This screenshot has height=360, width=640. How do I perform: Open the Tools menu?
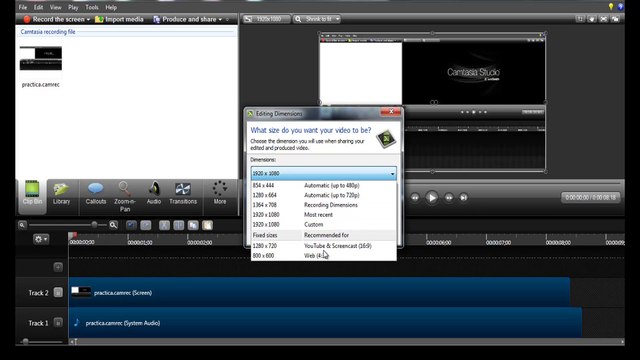(92, 7)
